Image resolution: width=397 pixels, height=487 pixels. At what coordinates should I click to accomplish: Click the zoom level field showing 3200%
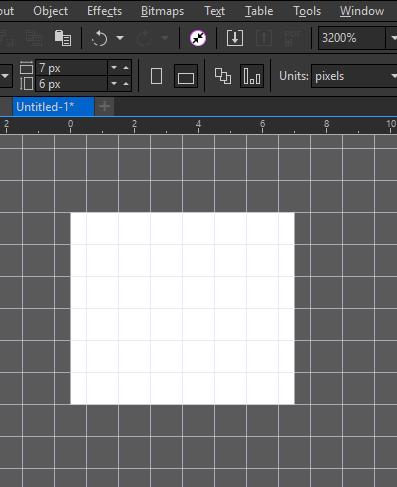pyautogui.click(x=352, y=38)
